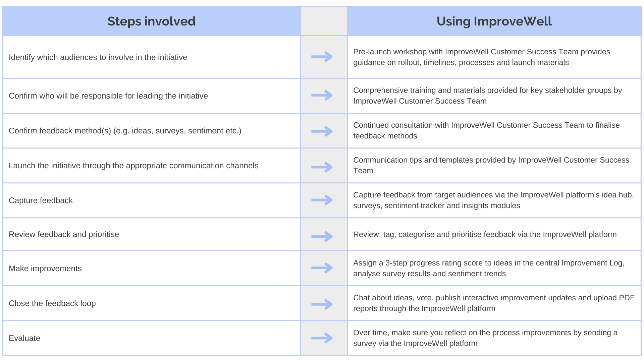Click the arrow beside Capture feedback

(x=322, y=200)
